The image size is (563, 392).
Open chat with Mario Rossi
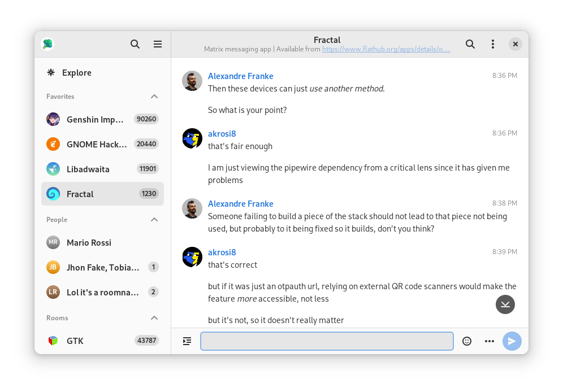[89, 242]
